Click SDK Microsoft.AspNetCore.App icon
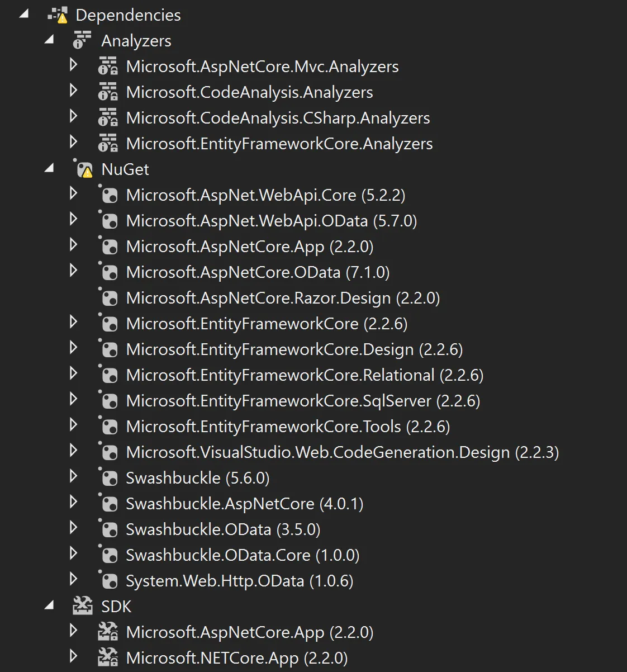The height and width of the screenshot is (672, 627). pos(108,632)
